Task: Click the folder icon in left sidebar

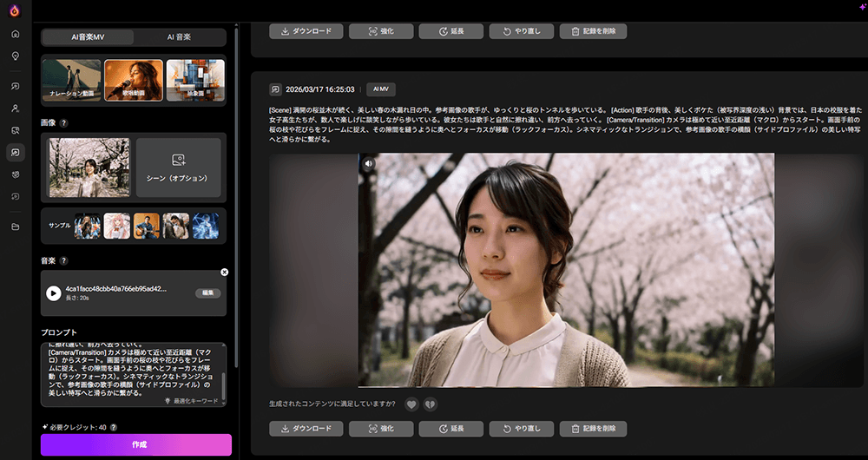Action: 15,227
